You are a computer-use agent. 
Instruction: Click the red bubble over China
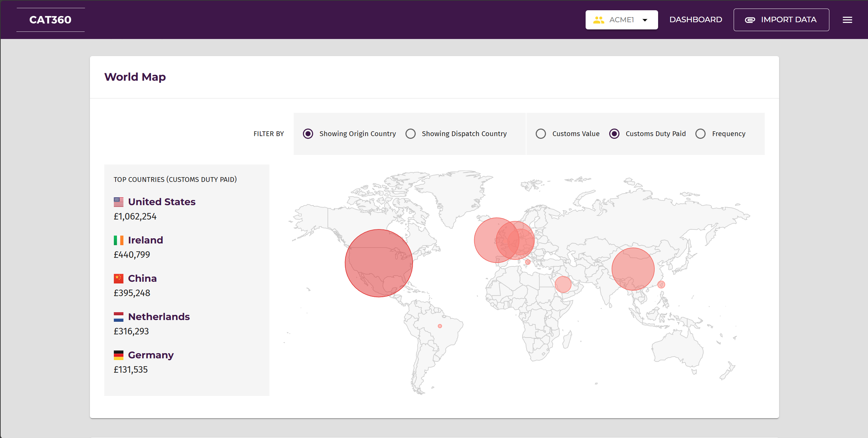click(x=633, y=268)
